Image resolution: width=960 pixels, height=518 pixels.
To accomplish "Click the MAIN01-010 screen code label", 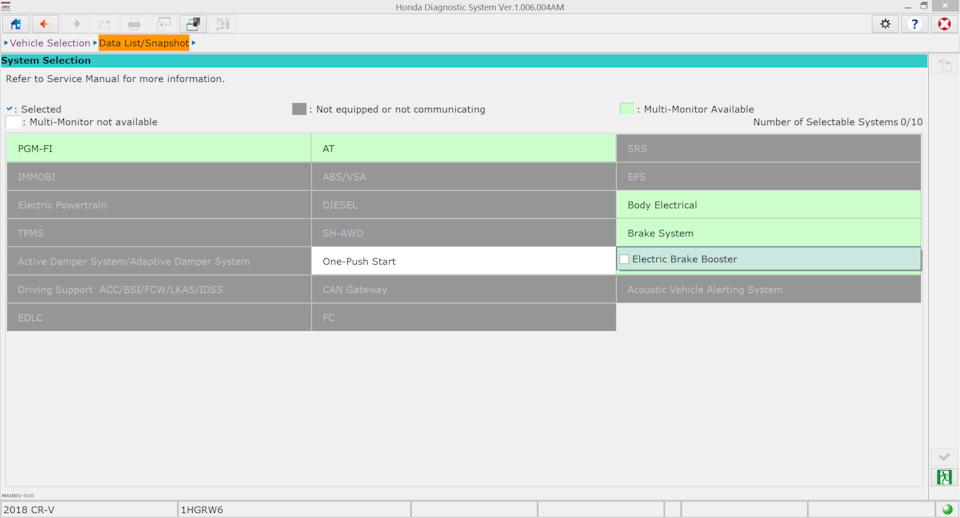I will pyautogui.click(x=18, y=495).
